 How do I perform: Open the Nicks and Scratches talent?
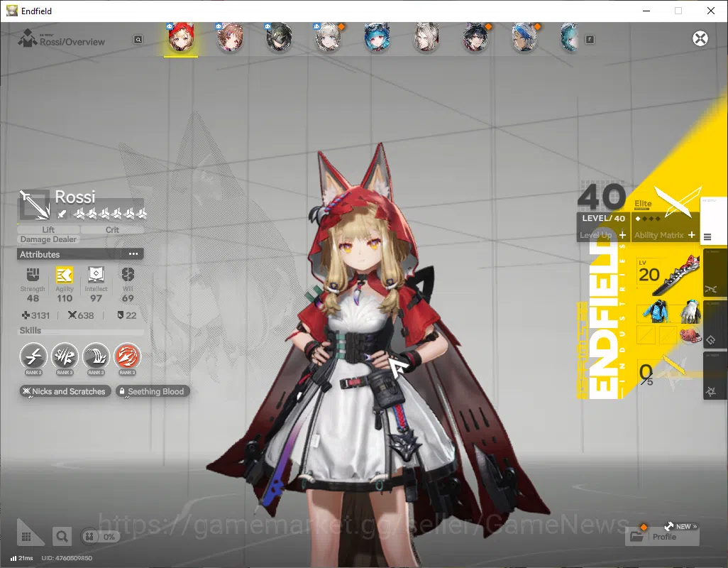coord(65,391)
